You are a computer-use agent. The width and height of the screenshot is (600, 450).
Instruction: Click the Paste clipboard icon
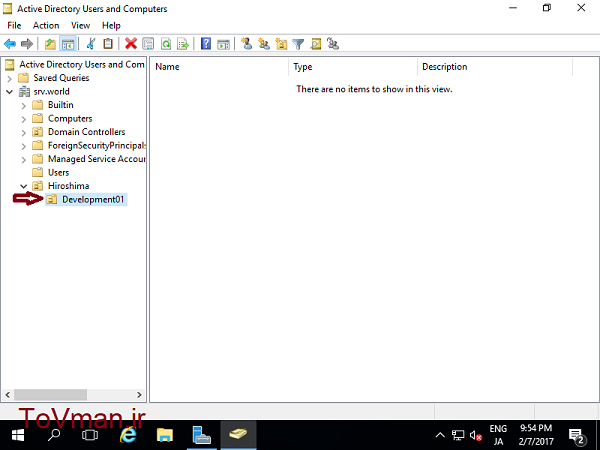[x=108, y=44]
